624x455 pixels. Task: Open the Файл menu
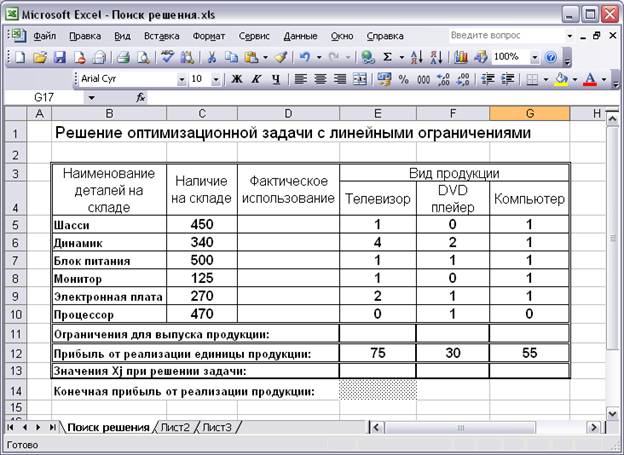click(44, 36)
